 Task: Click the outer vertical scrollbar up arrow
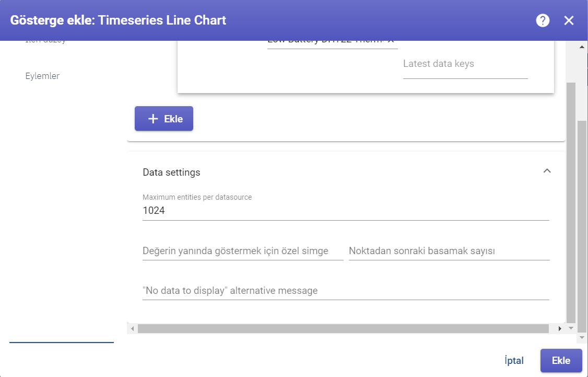[582, 47]
